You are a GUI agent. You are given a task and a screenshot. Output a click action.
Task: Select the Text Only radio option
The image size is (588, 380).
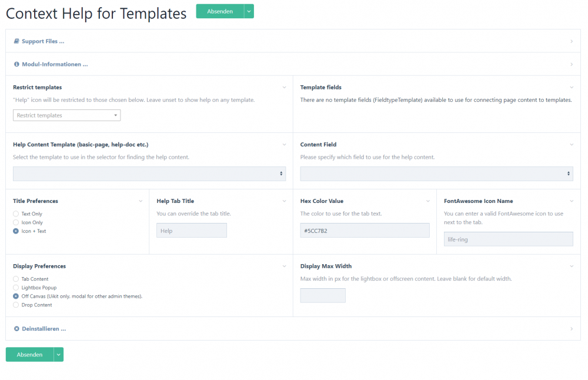pos(16,214)
